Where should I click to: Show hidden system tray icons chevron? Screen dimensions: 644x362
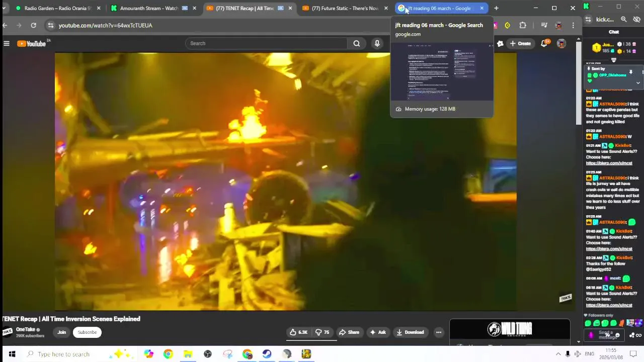[558, 354]
